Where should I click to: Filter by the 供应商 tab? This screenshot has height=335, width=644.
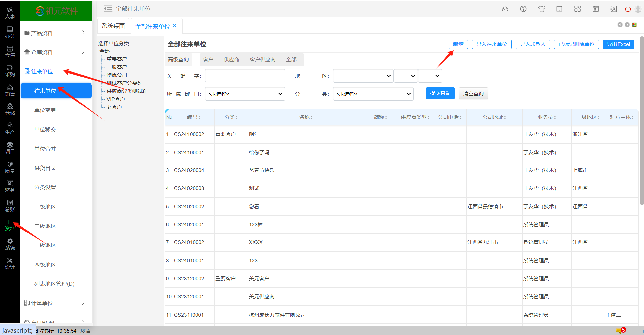[232, 60]
